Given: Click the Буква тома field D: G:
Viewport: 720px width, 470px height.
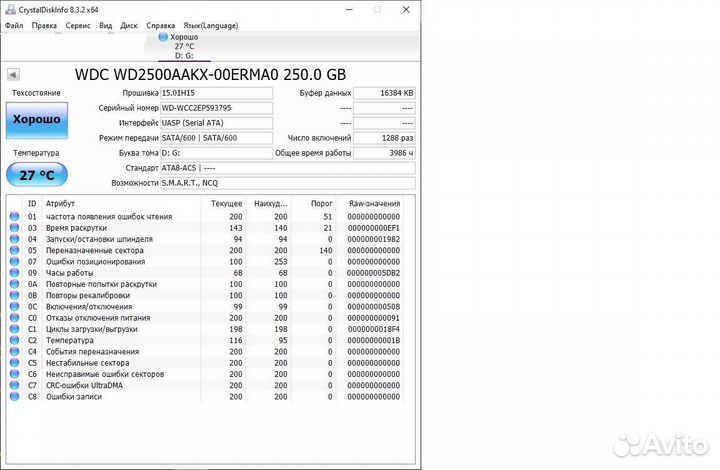Looking at the screenshot, I should [216, 153].
